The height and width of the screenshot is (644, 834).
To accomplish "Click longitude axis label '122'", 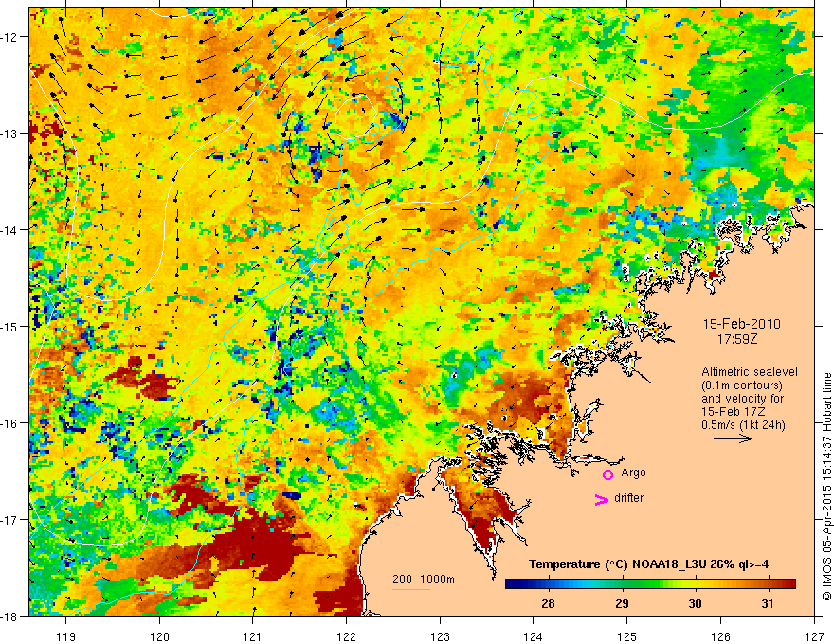I will pos(346,636).
